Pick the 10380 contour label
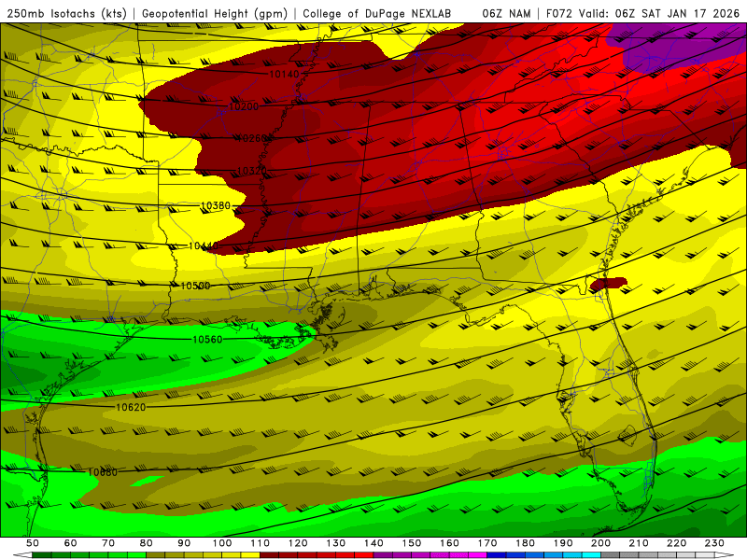747x560 pixels. [x=216, y=205]
